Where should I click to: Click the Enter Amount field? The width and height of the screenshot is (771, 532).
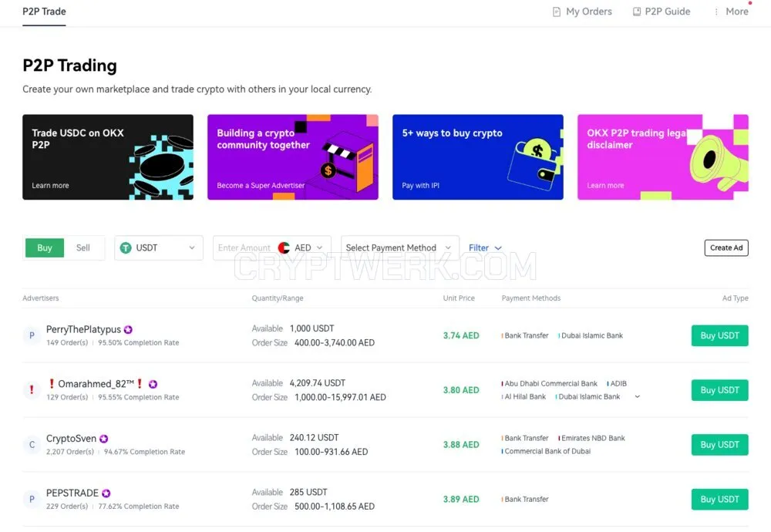244,247
